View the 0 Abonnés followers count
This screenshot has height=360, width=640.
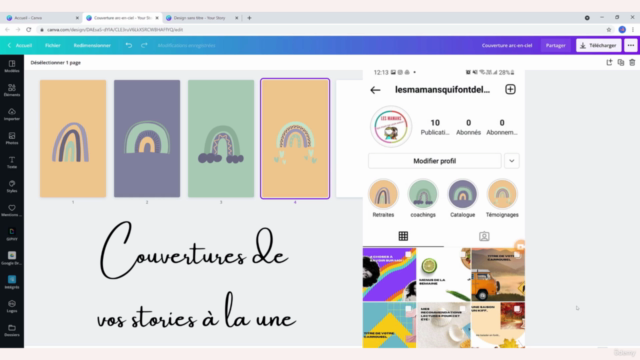469,127
